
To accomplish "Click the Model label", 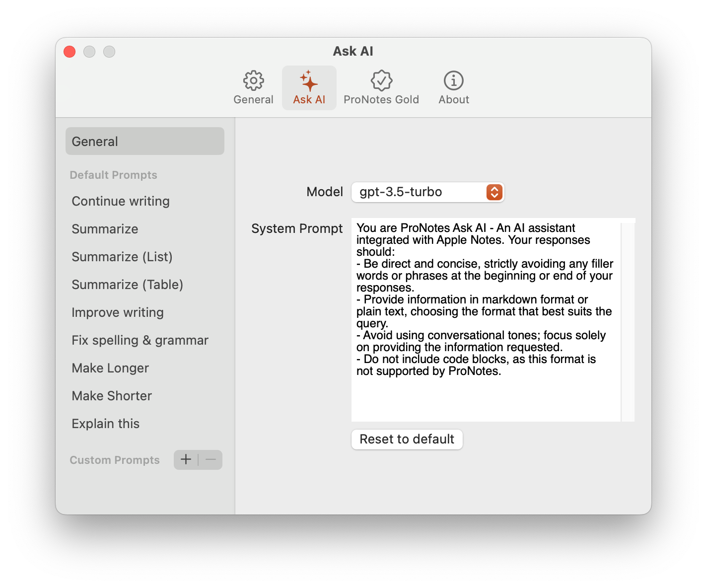I will click(325, 192).
